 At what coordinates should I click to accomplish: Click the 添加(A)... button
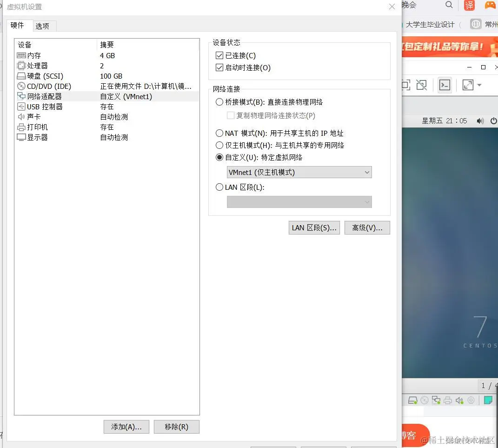click(126, 427)
